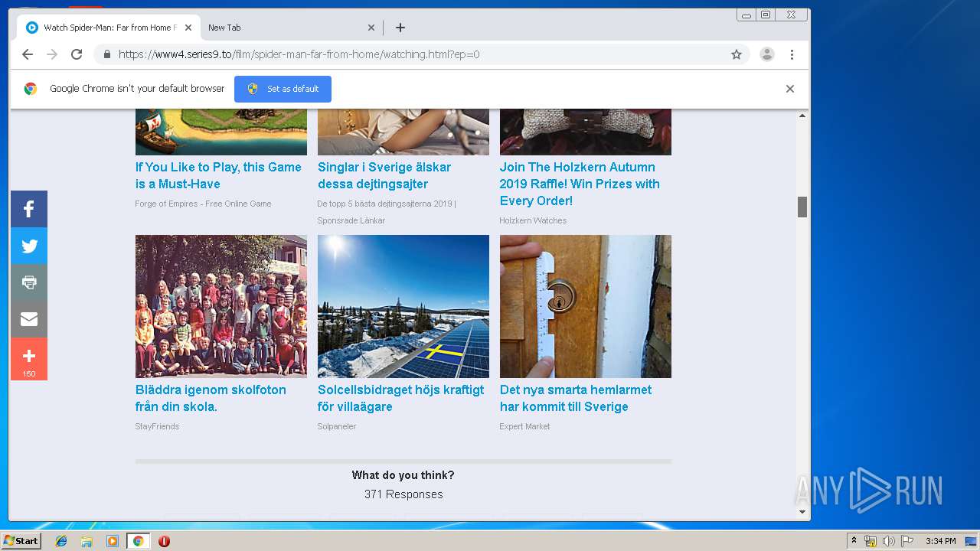The height and width of the screenshot is (551, 980).
Task: Open Chrome three-dot menu
Action: tap(792, 54)
